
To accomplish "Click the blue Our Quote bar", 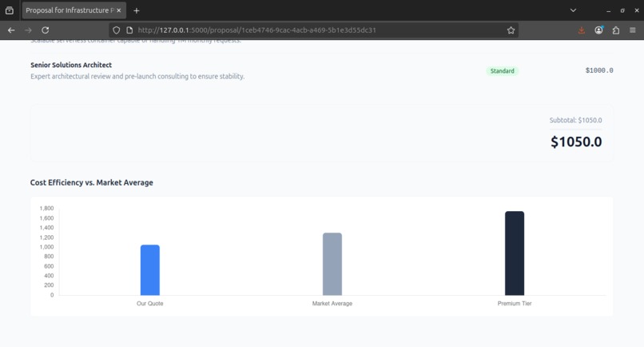I will tap(150, 270).
